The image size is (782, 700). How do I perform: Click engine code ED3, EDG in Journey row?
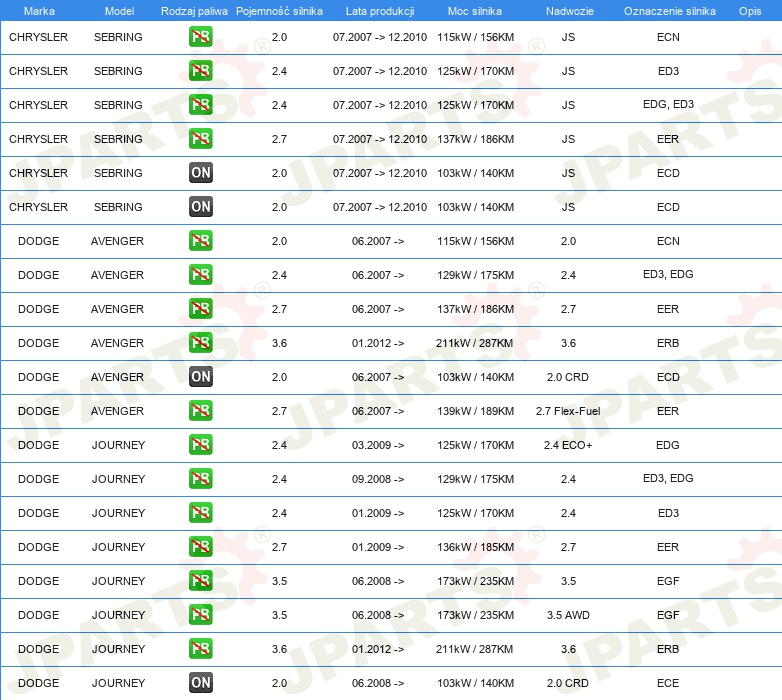(x=668, y=478)
